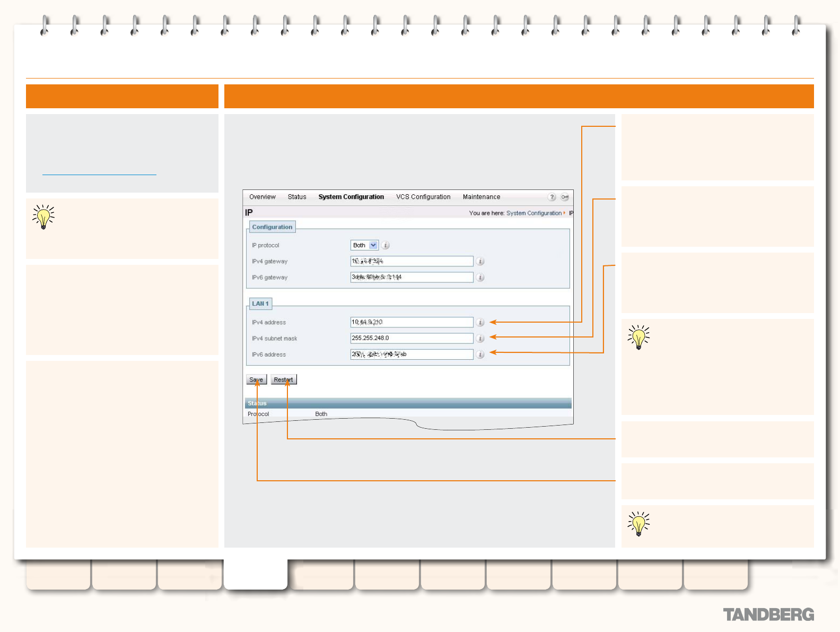Open the Overview menu

[262, 197]
